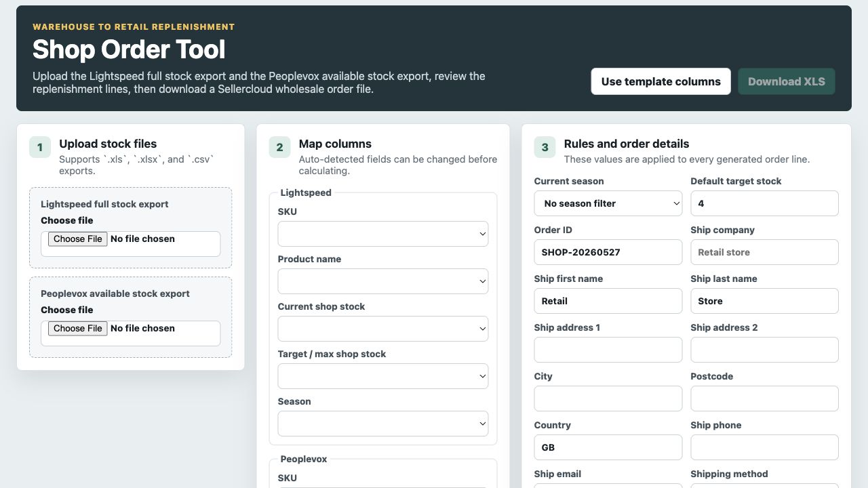The image size is (868, 488).
Task: Click the Warehouse to Retail Replenishment label
Action: click(134, 27)
